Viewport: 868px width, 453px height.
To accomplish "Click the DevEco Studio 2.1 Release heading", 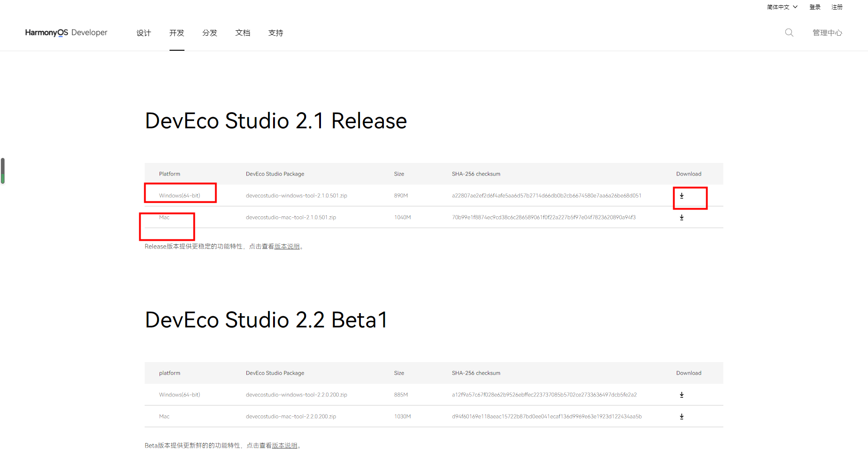I will 276,121.
